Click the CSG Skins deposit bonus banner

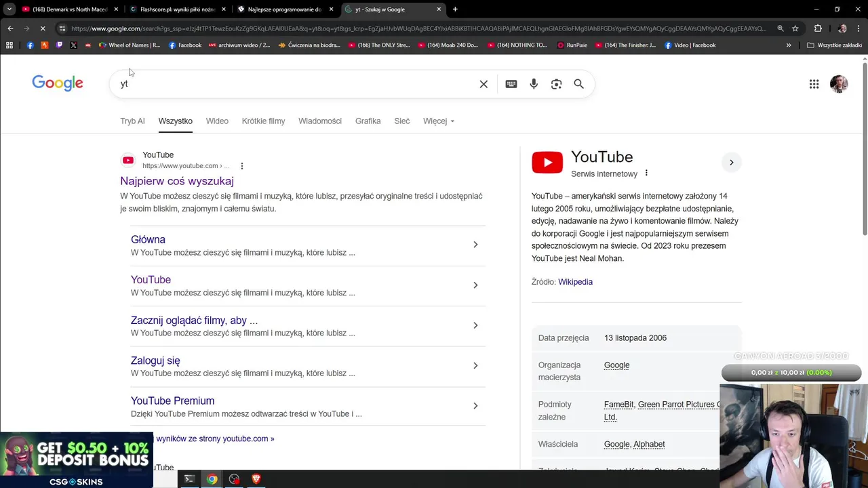click(76, 460)
